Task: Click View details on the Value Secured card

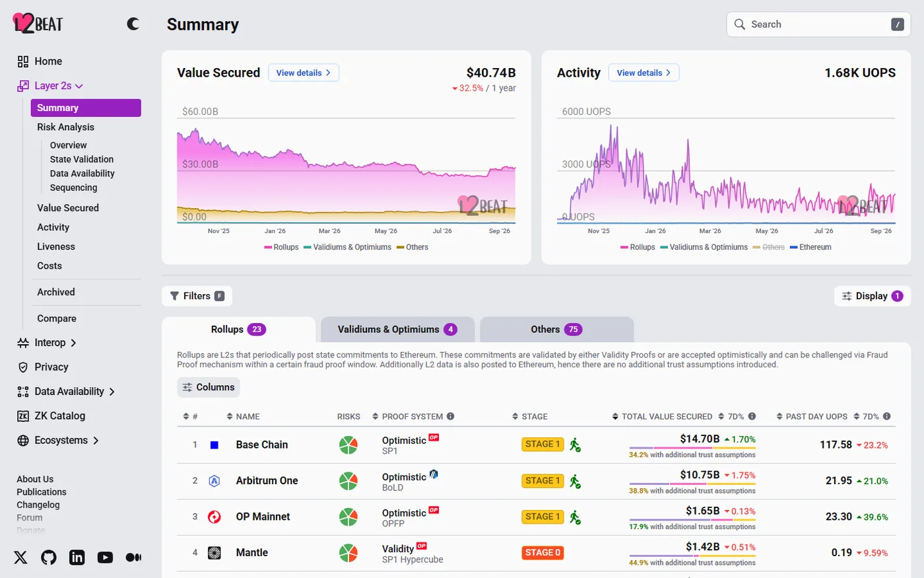Action: tap(304, 73)
